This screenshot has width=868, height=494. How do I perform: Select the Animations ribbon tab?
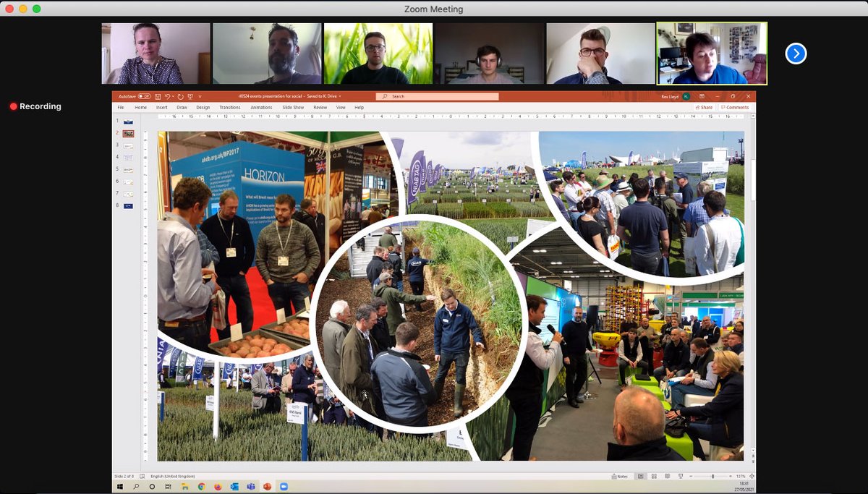click(262, 107)
